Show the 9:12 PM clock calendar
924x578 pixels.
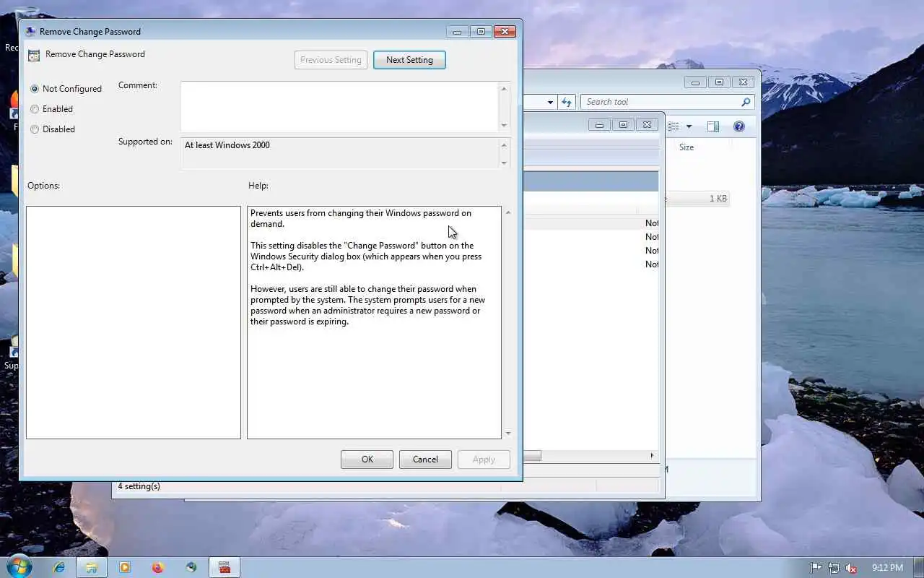coord(887,568)
